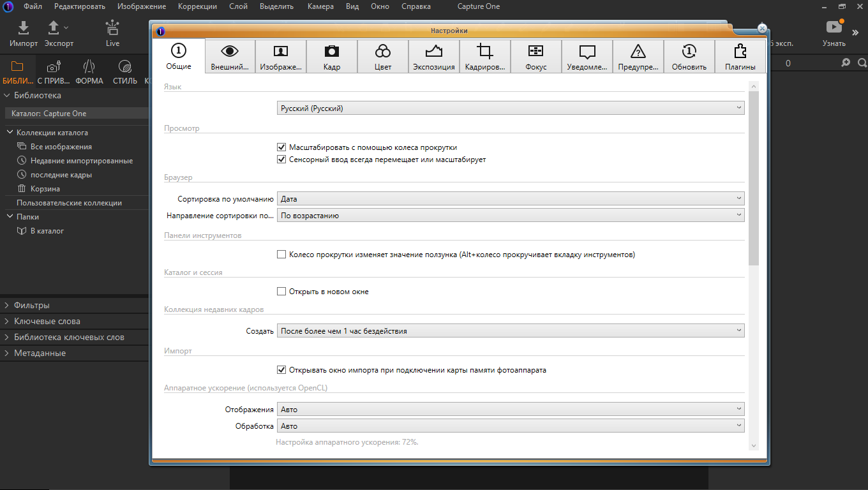Viewport: 868px width, 490px height.
Task: Open the Справка menu
Action: point(416,6)
